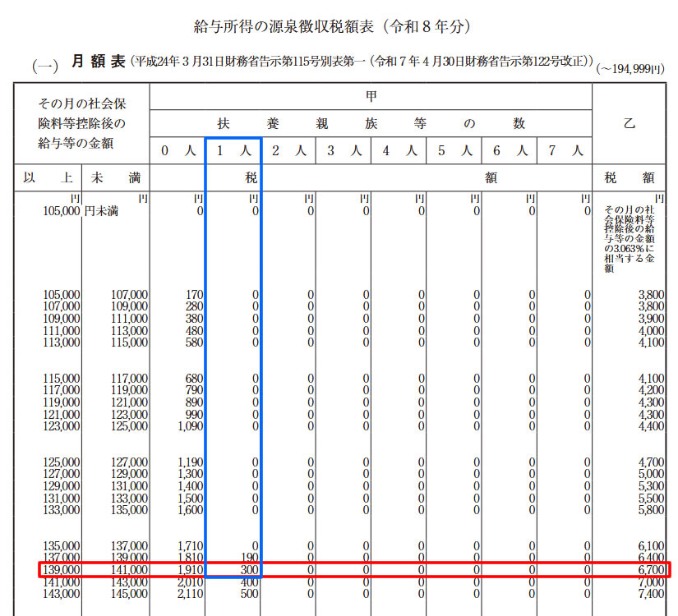The width and height of the screenshot is (678, 616).
Task: Click the 乙 column header
Action: 630,124
